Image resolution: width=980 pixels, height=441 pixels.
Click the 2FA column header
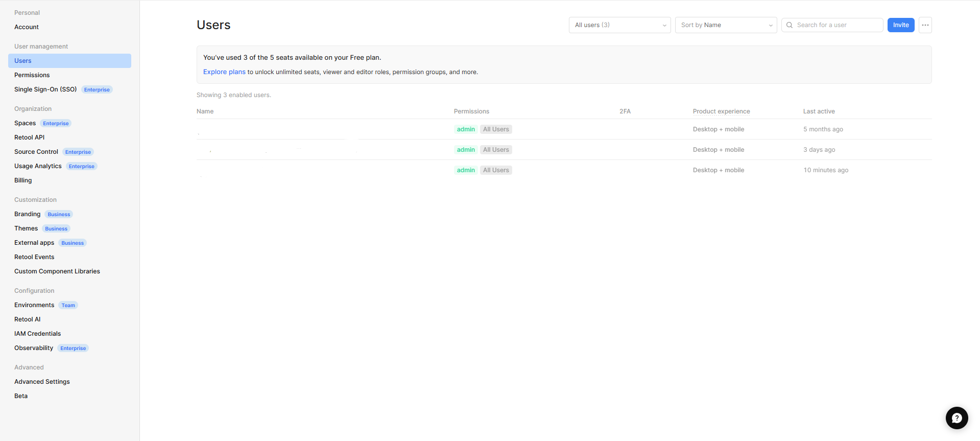[625, 111]
